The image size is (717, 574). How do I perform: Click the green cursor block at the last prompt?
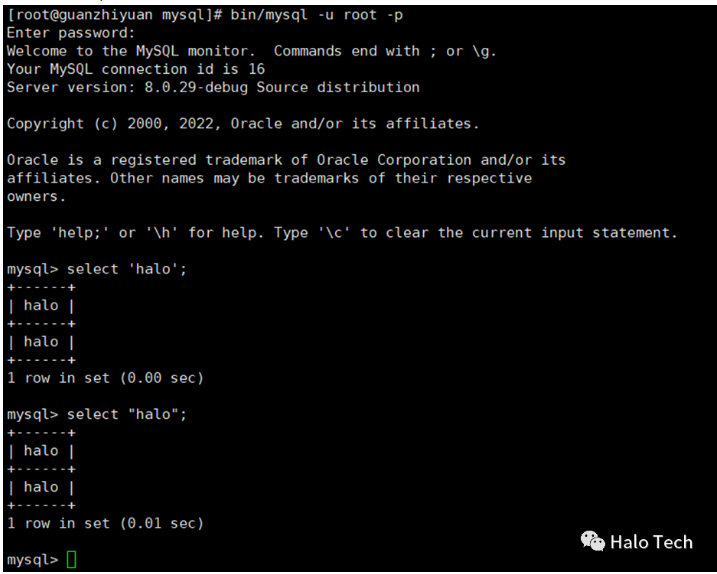click(x=71, y=559)
